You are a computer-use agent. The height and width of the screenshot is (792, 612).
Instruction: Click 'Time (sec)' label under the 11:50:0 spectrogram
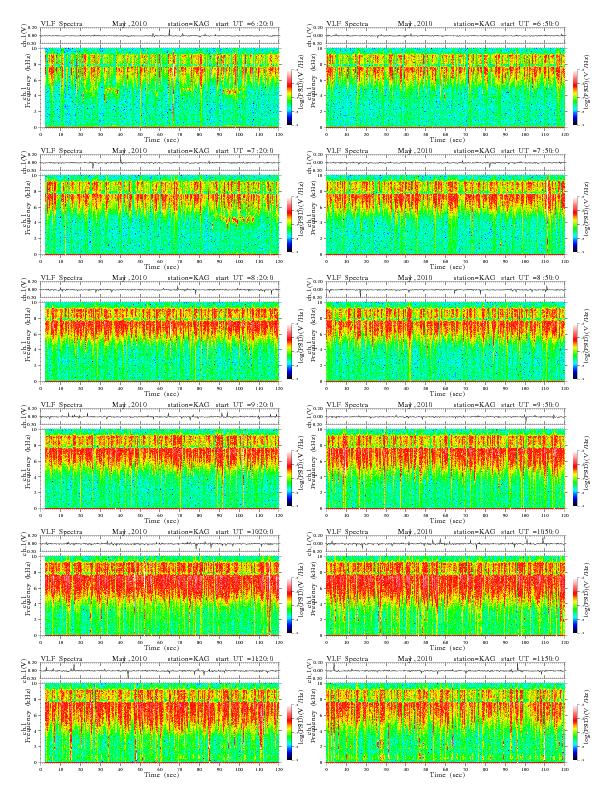(447, 775)
